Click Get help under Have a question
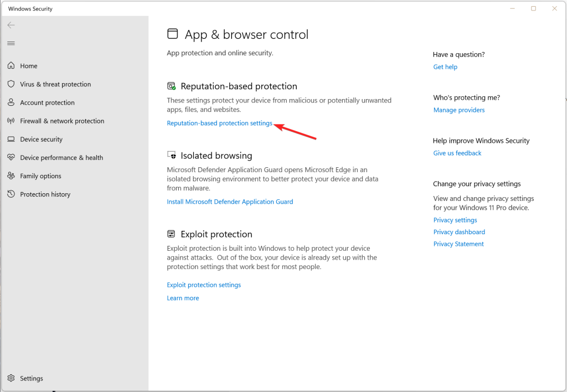 (445, 66)
